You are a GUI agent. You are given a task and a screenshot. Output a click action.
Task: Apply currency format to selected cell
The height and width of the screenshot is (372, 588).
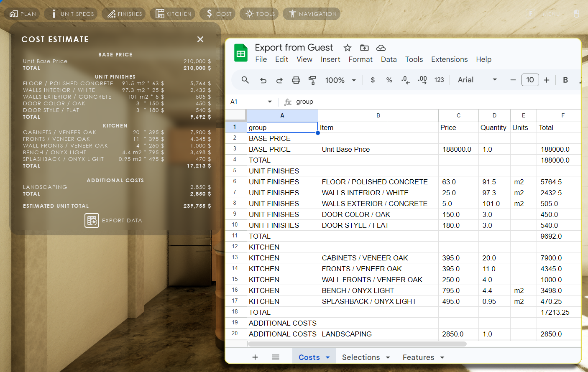(x=372, y=80)
